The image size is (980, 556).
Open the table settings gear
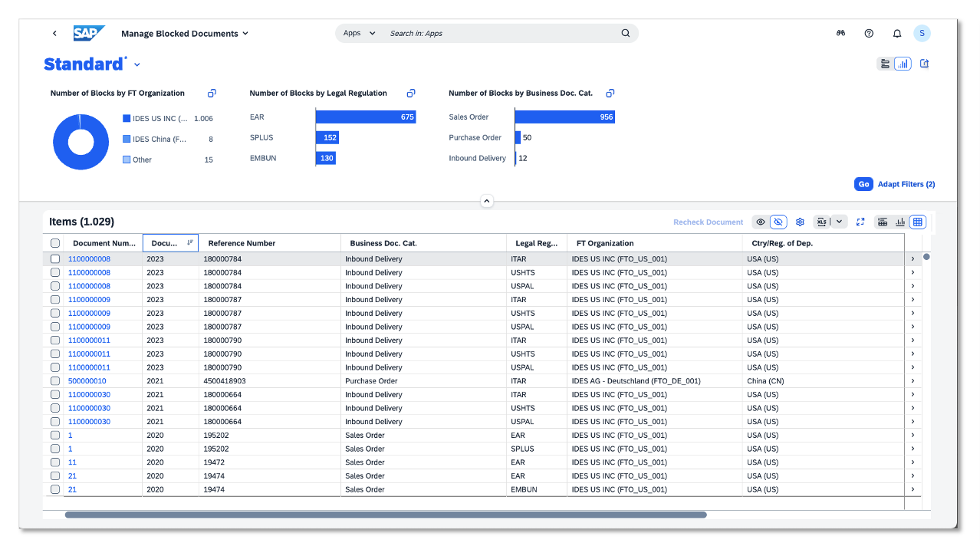[x=800, y=222]
